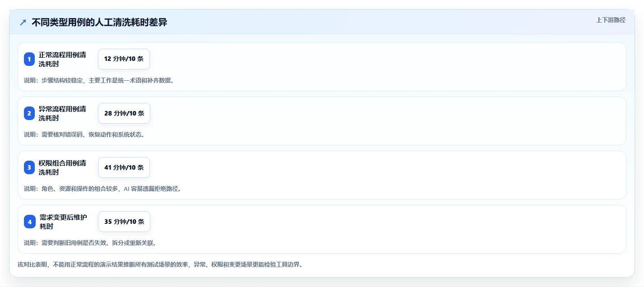Click the number 2 badge
644x287 pixels.
point(29,113)
